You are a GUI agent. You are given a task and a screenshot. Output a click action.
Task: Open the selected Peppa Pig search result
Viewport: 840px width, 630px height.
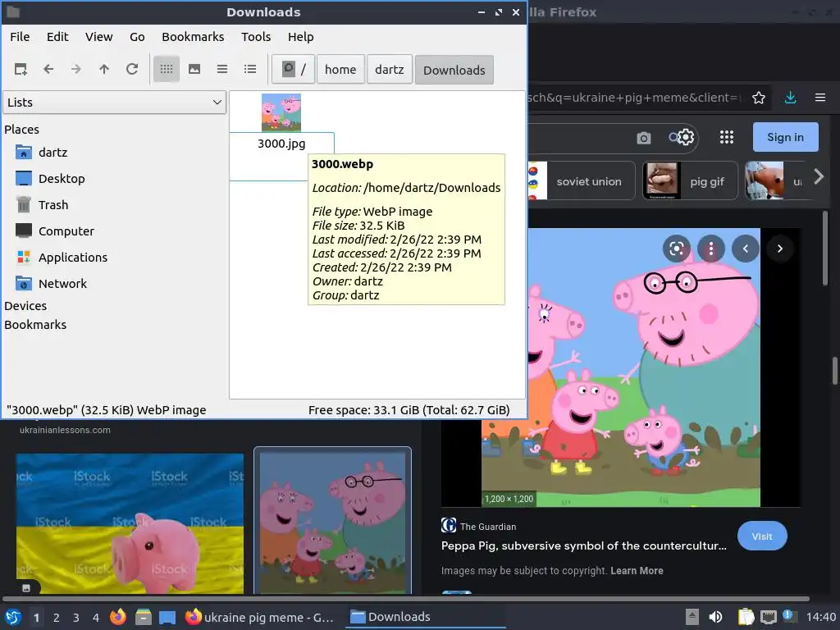coord(333,521)
